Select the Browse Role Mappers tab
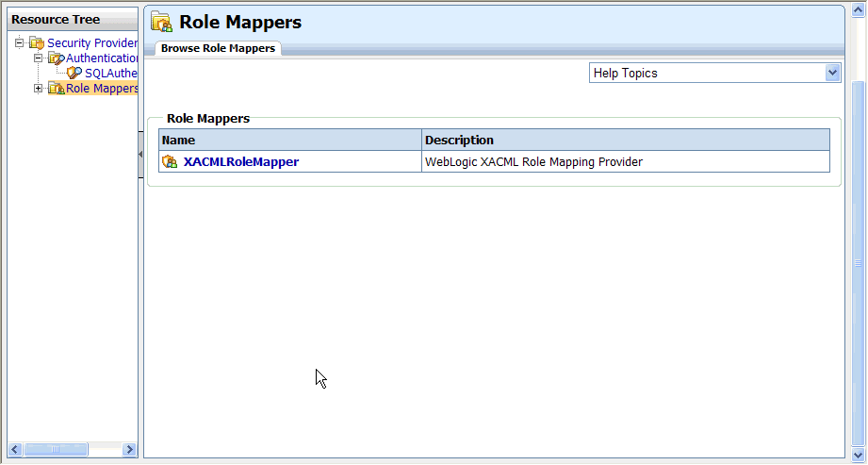 coord(218,48)
